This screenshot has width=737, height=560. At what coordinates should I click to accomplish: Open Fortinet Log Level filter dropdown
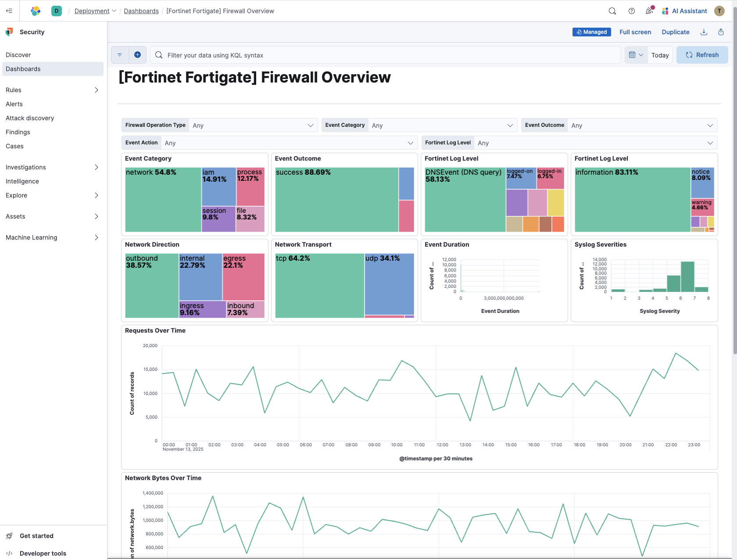tap(569, 143)
